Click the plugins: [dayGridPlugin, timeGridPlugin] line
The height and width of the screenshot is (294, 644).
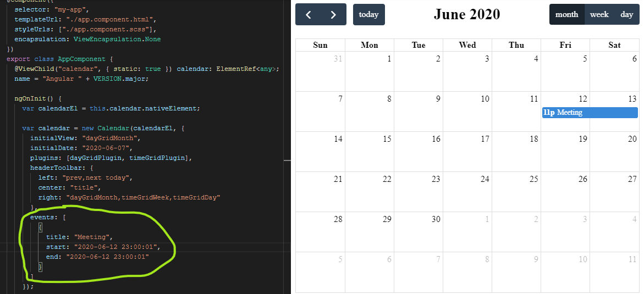111,158
